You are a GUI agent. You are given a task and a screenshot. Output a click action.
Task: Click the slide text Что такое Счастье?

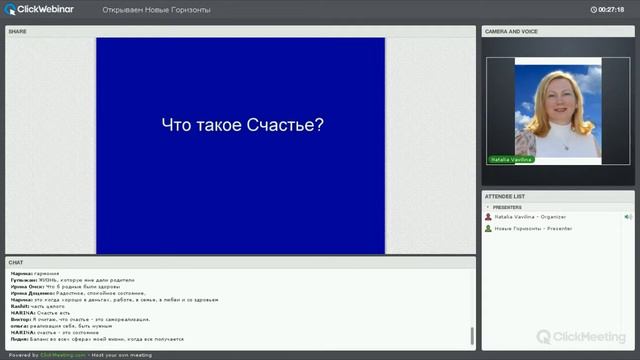click(242, 125)
